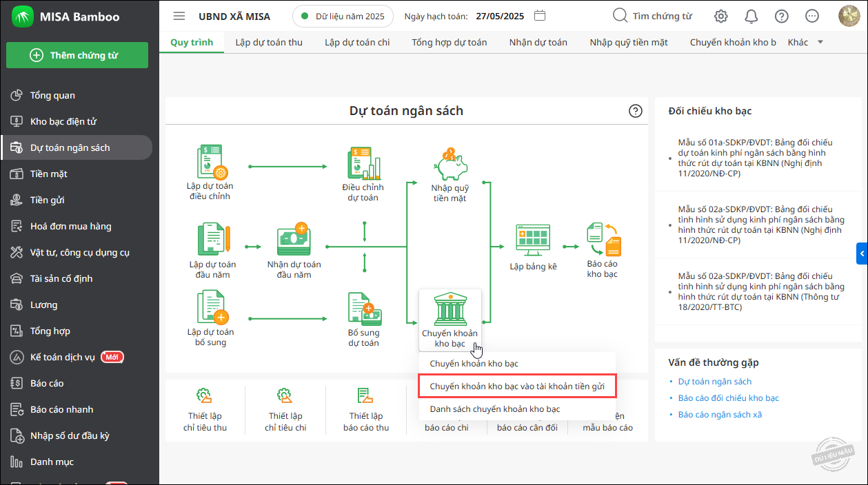This screenshot has width=868, height=485.
Task: Open help for Dự toán ngân sách panel
Action: coord(636,111)
